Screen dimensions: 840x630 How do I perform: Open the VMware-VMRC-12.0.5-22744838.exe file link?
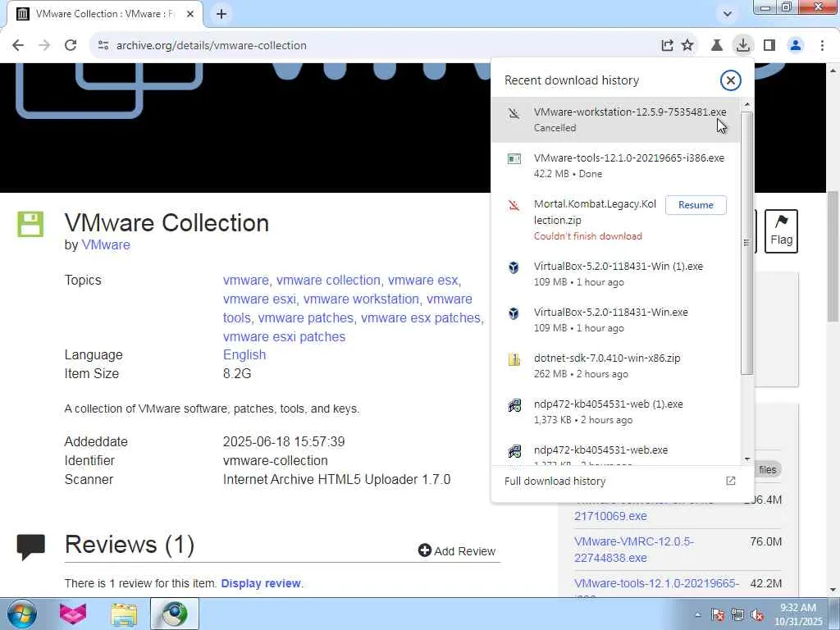pos(634,550)
